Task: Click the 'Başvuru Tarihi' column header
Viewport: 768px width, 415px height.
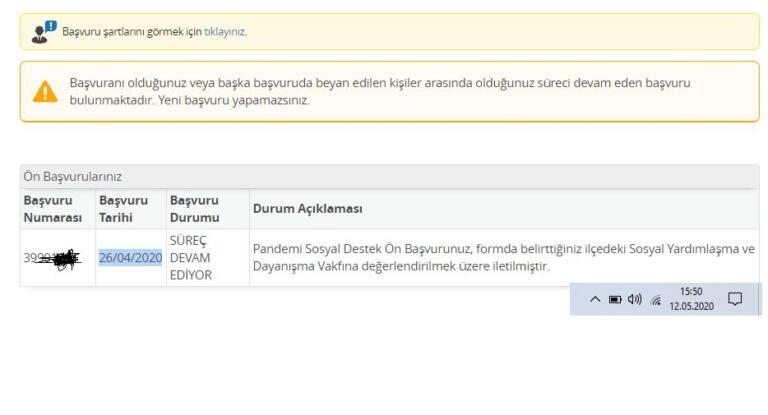Action: [123, 208]
